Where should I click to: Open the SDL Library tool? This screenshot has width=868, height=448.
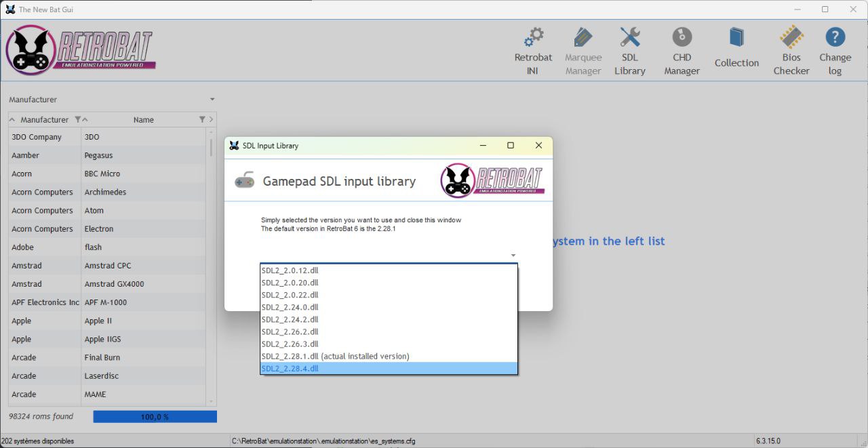630,51
